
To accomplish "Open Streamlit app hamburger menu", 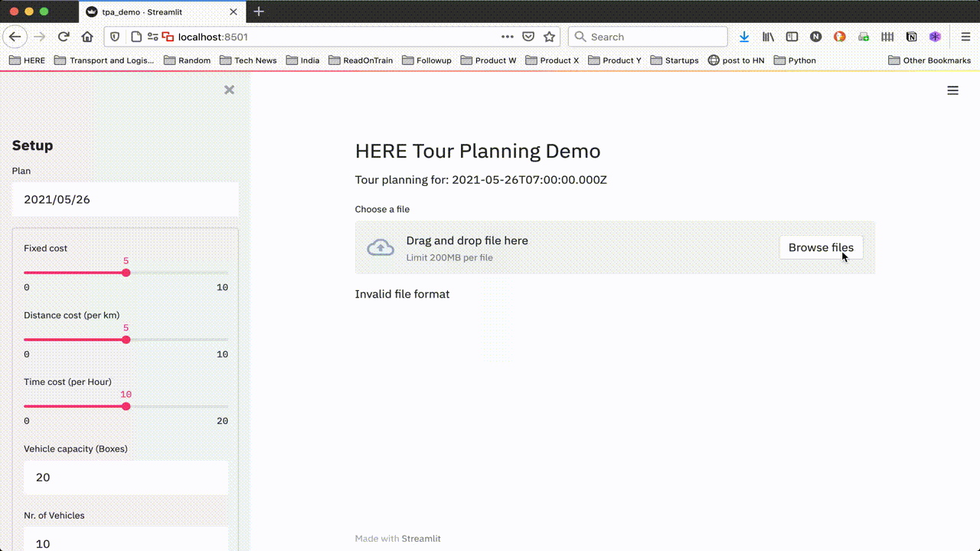I will click(952, 90).
